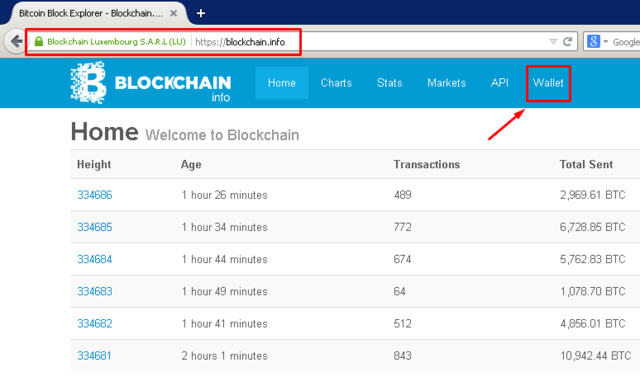Open the Wallet navigation item
This screenshot has height=386, width=640.
tap(548, 83)
